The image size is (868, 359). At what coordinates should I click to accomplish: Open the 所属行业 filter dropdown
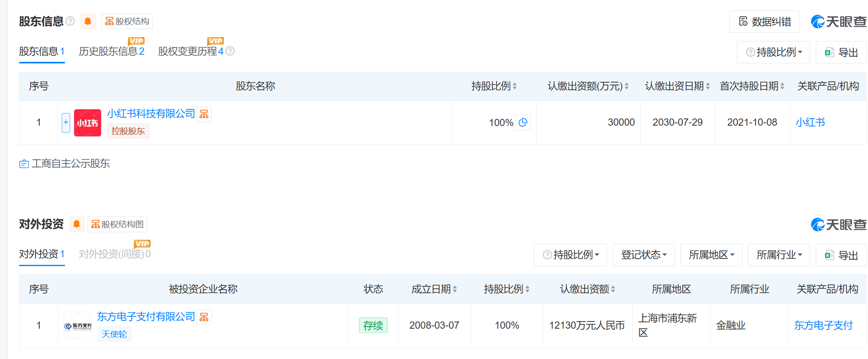coord(779,255)
